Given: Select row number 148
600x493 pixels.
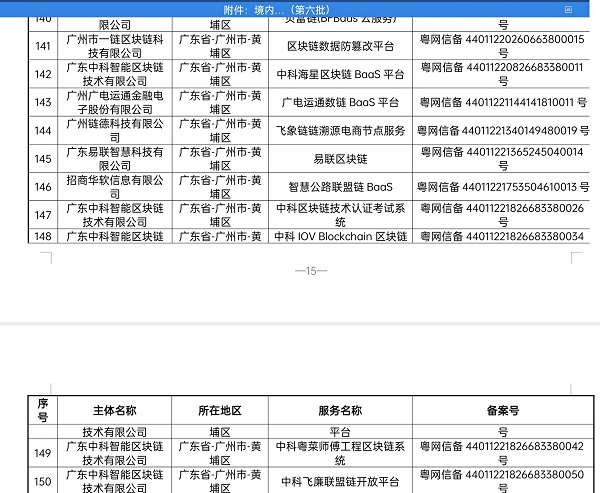Looking at the screenshot, I should pos(43,237).
